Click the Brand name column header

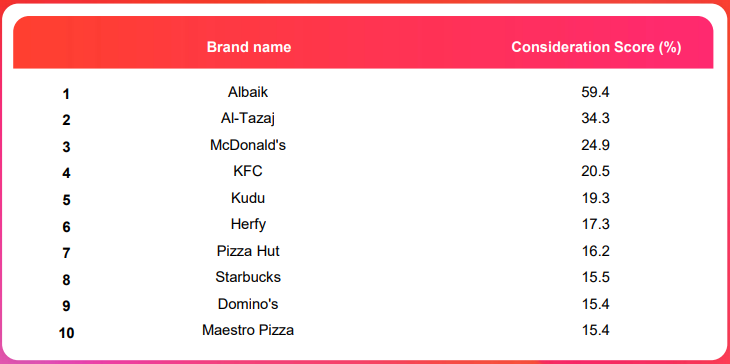click(249, 47)
